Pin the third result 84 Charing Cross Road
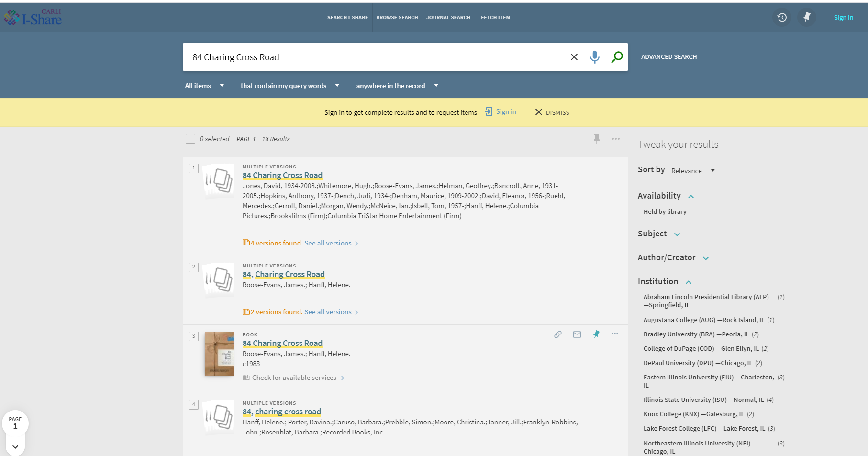This screenshot has width=868, height=456. pos(596,334)
